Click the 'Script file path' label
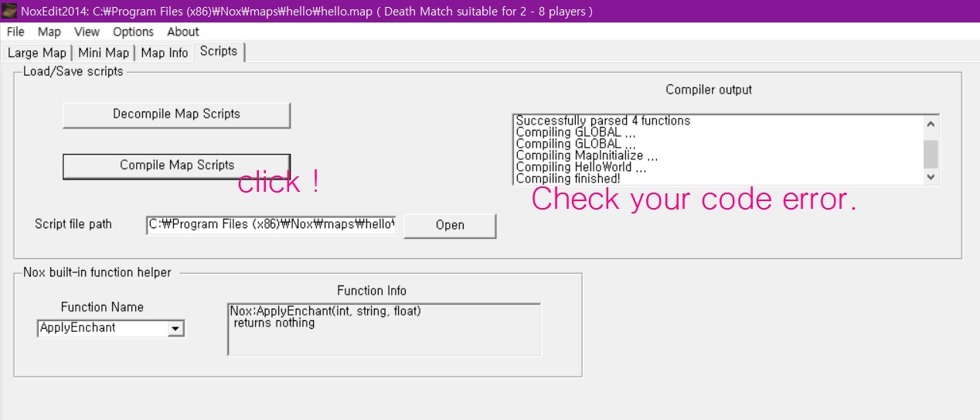Screen dimensions: 980x420 pyautogui.click(x=73, y=224)
